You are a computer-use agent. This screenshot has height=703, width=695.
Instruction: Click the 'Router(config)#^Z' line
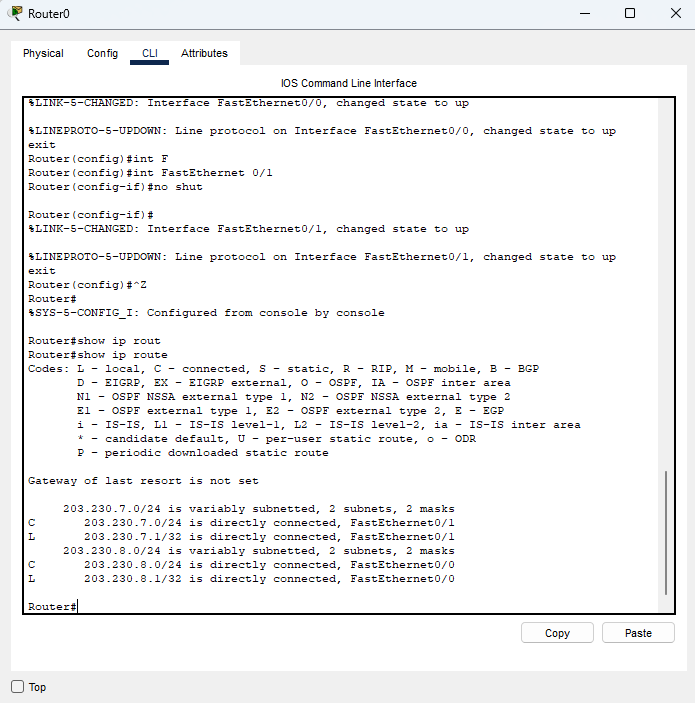point(87,285)
